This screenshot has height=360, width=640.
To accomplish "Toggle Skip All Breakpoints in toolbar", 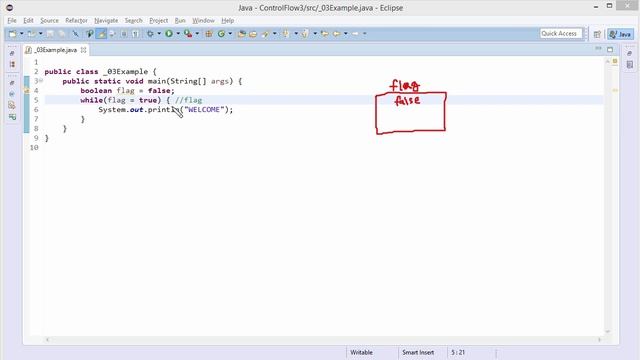I will pyautogui.click(x=76, y=34).
